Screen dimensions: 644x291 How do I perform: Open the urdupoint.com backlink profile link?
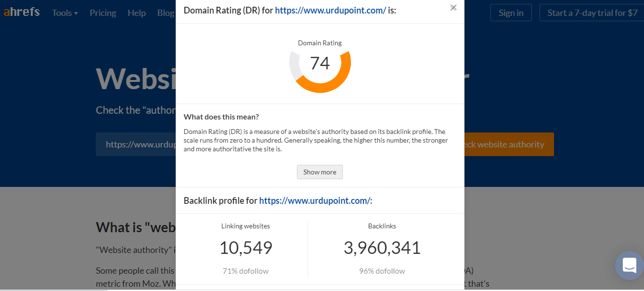point(314,200)
